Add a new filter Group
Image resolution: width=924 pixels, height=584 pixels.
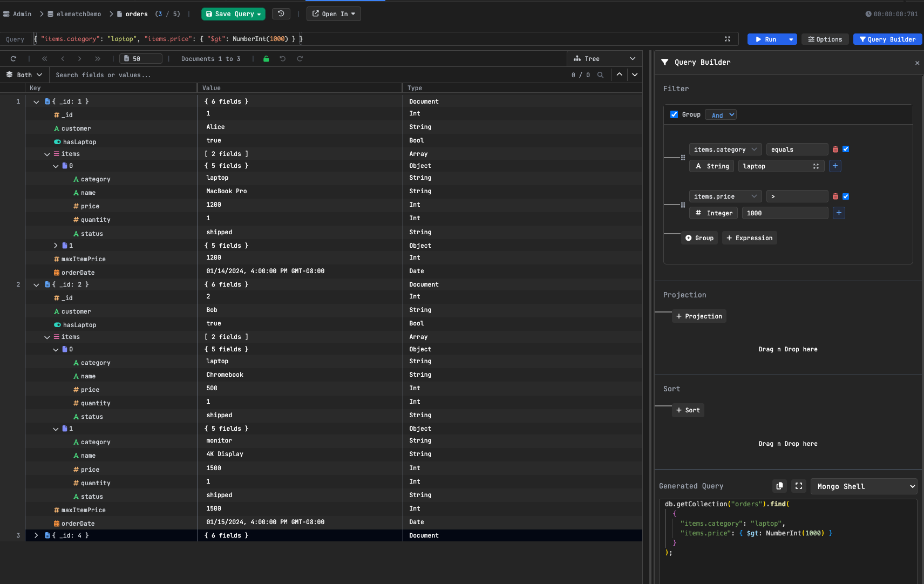[699, 238]
